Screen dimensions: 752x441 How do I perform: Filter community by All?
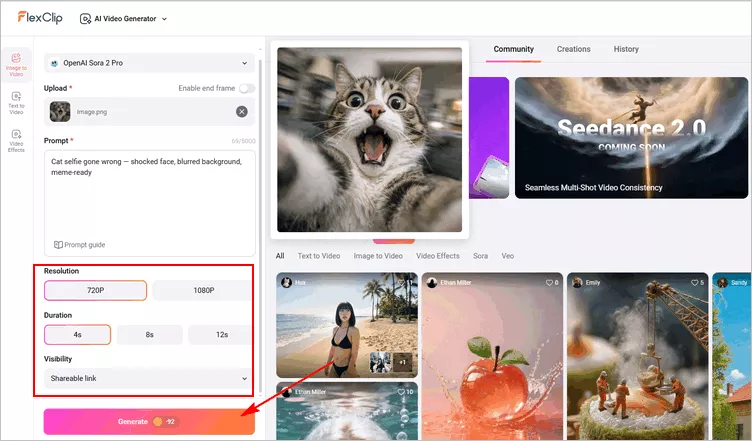pos(280,256)
